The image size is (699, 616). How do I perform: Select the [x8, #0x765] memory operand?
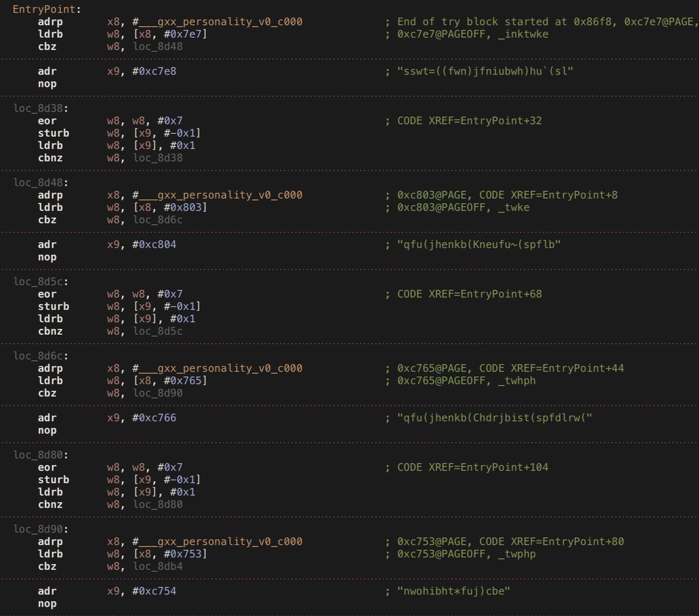(170, 381)
